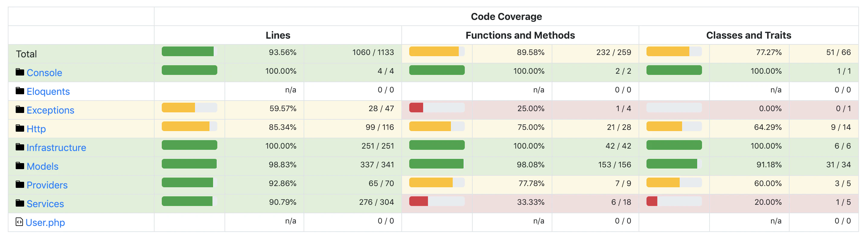868x238 pixels.
Task: Click the folder icon beside Eloquents
Action: coord(20,91)
